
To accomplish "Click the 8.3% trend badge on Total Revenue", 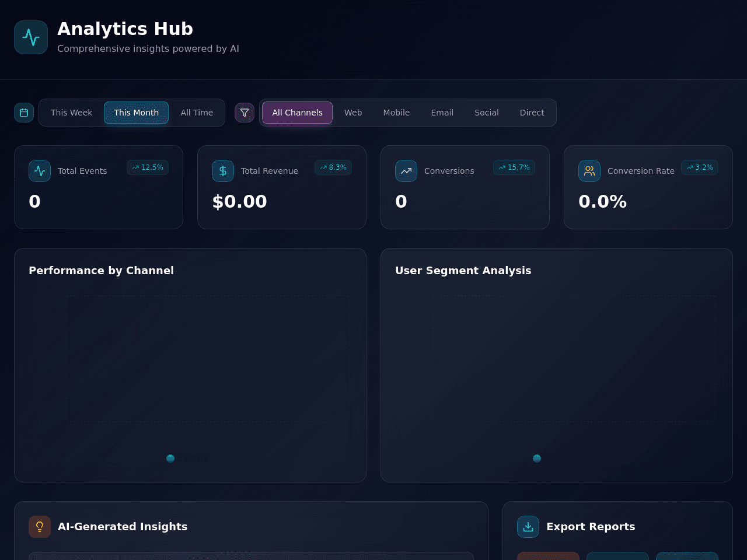I will coord(333,167).
